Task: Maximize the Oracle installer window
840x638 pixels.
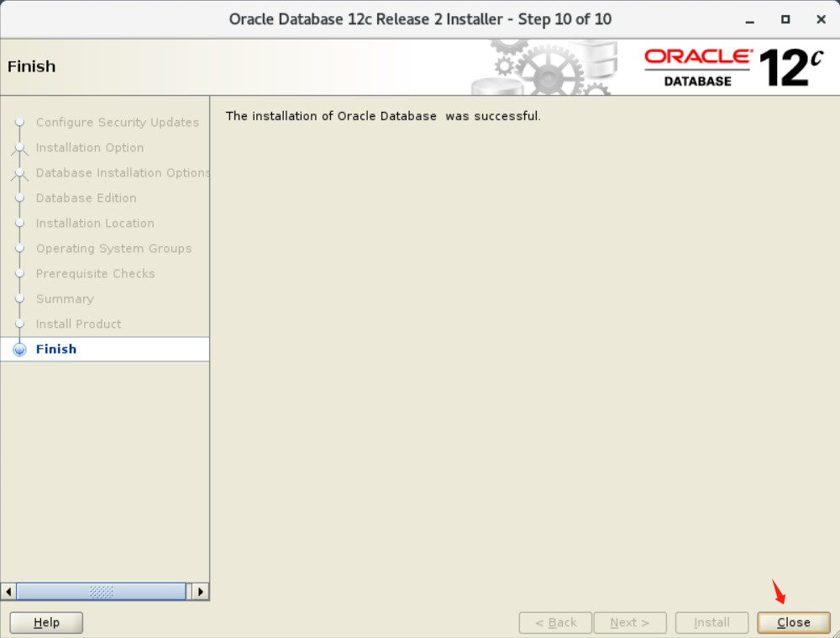Action: (x=785, y=19)
